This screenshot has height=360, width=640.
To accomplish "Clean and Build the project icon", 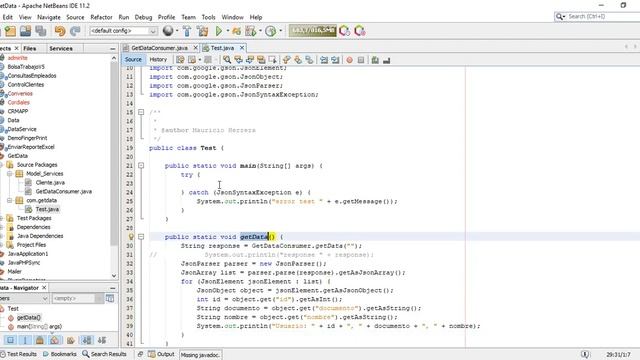I will (202, 31).
